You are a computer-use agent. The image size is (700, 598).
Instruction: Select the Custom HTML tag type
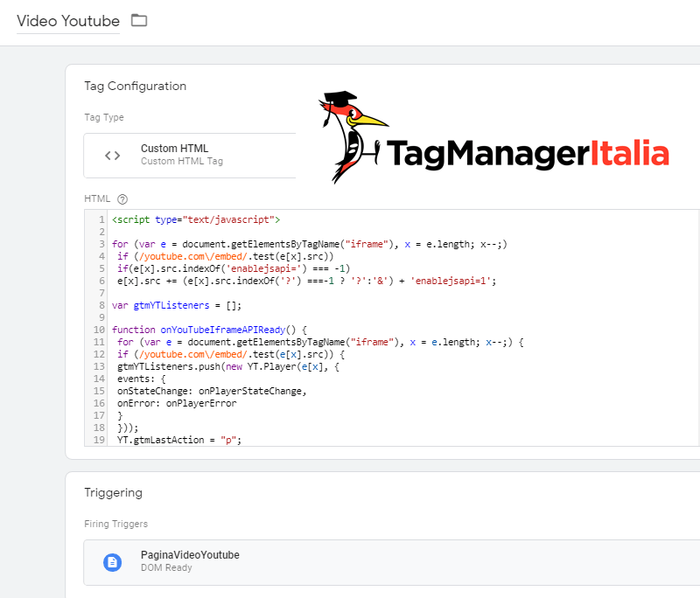[190, 156]
